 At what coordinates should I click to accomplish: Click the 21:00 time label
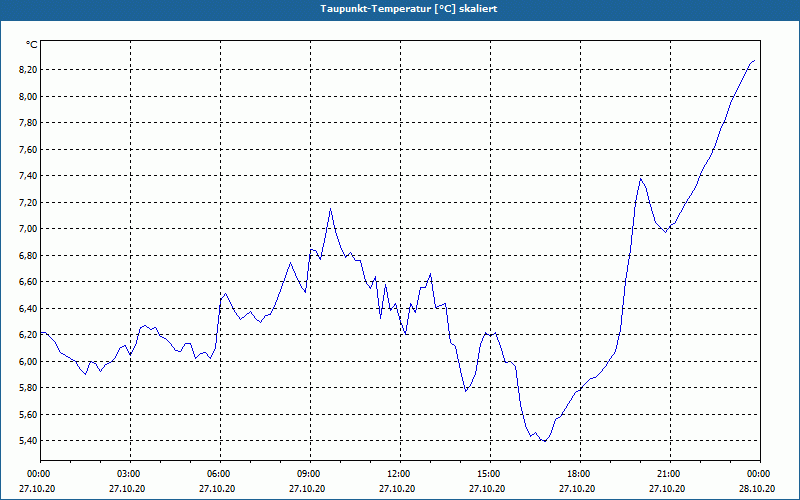[670, 474]
